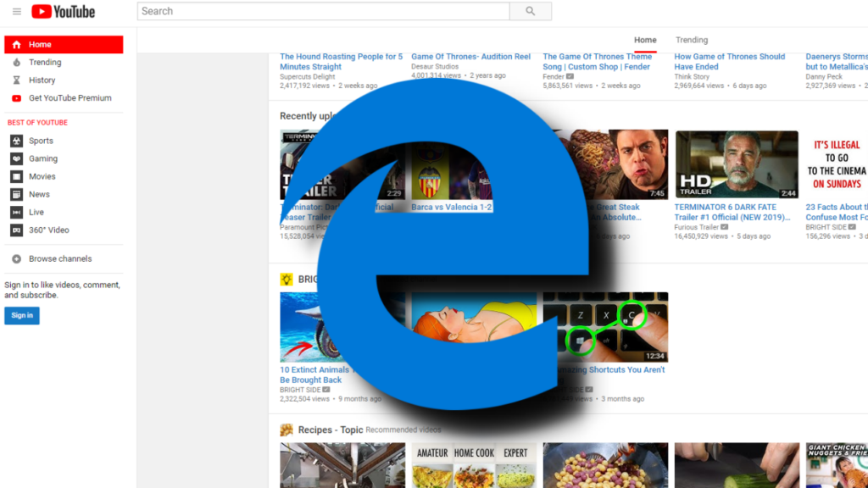Click the History hourglass icon
This screenshot has height=488, width=868.
pyautogui.click(x=17, y=80)
